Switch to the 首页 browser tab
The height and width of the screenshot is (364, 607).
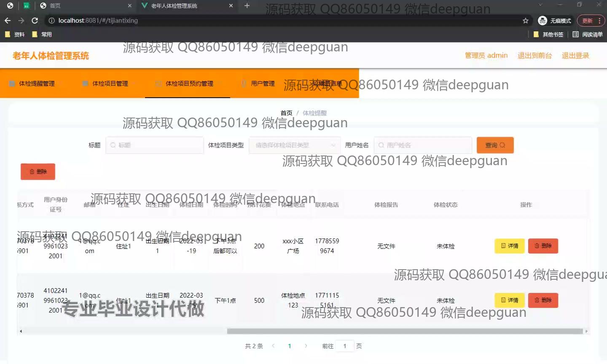[86, 5]
